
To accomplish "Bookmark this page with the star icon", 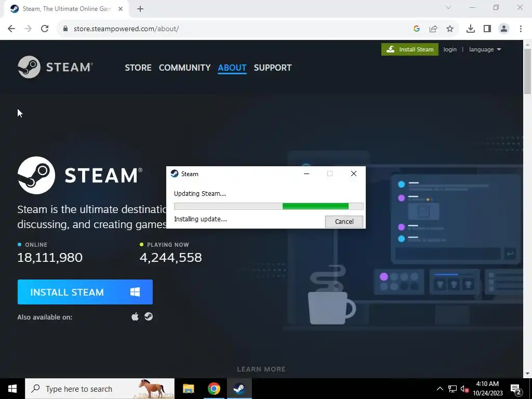I will [x=450, y=29].
